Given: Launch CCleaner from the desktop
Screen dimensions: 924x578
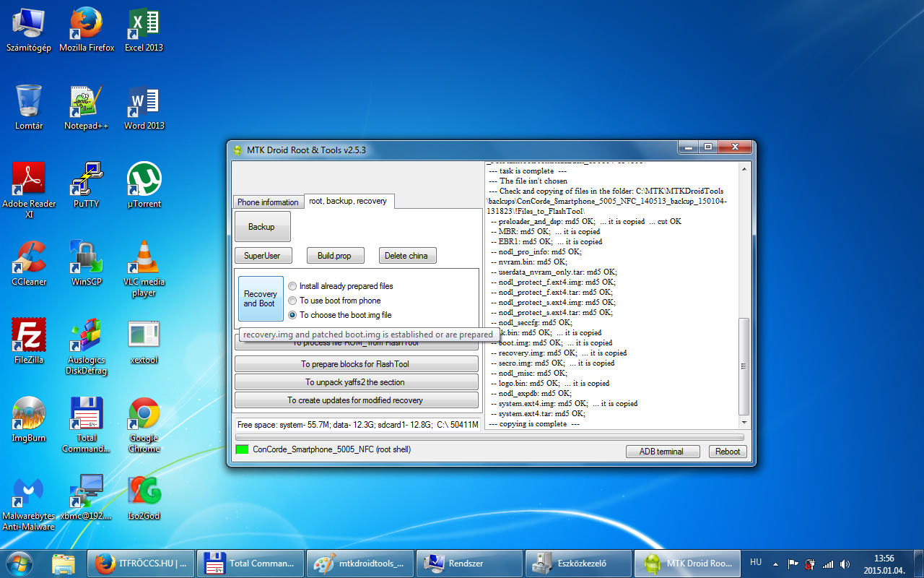Looking at the screenshot, I should 29,259.
